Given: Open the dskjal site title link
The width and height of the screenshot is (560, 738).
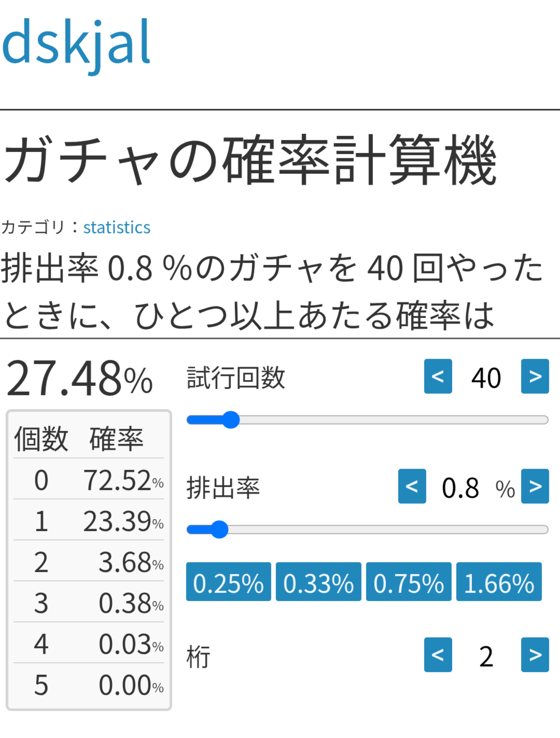Looking at the screenshot, I should (x=76, y=43).
